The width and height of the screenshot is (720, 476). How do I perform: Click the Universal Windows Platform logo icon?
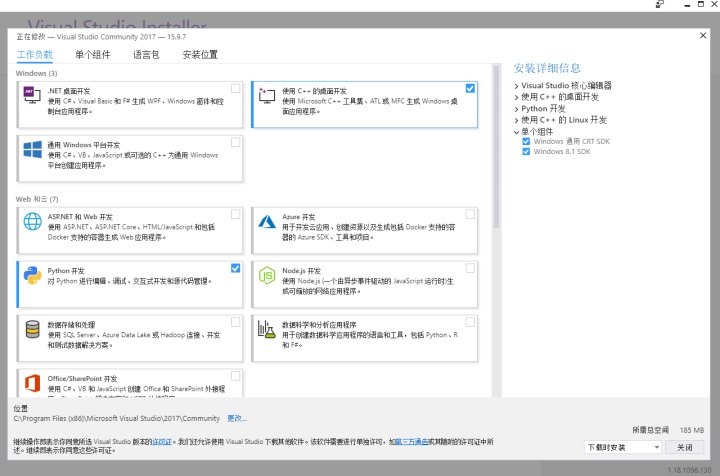[32, 149]
